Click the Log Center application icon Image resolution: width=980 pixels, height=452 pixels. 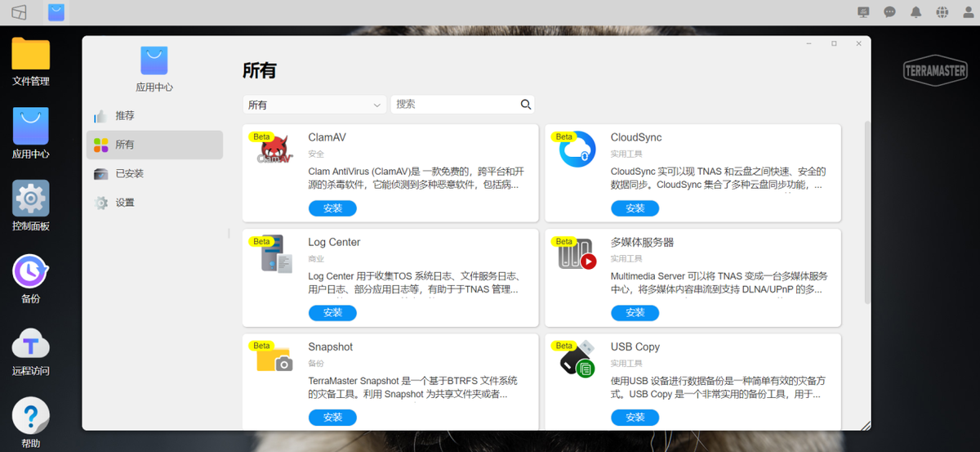275,254
